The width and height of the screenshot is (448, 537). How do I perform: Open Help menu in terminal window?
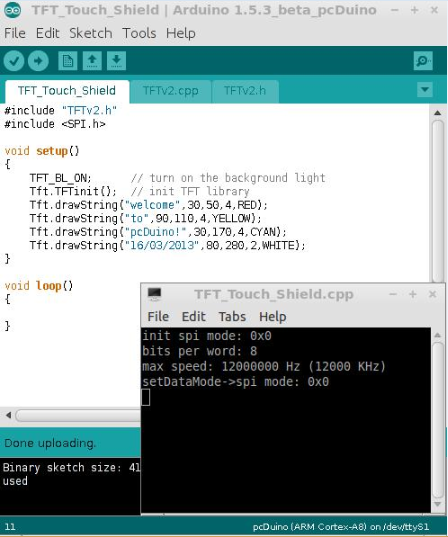(272, 316)
